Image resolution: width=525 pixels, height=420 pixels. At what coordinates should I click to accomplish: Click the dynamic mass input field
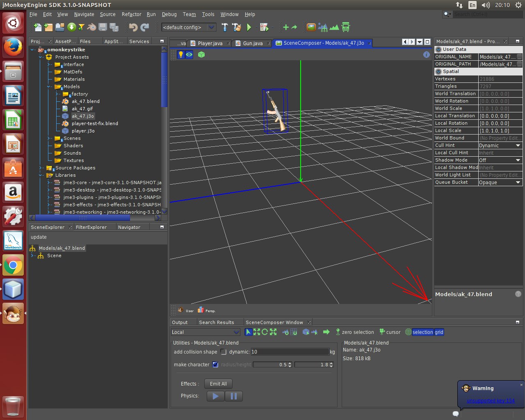[x=290, y=352]
